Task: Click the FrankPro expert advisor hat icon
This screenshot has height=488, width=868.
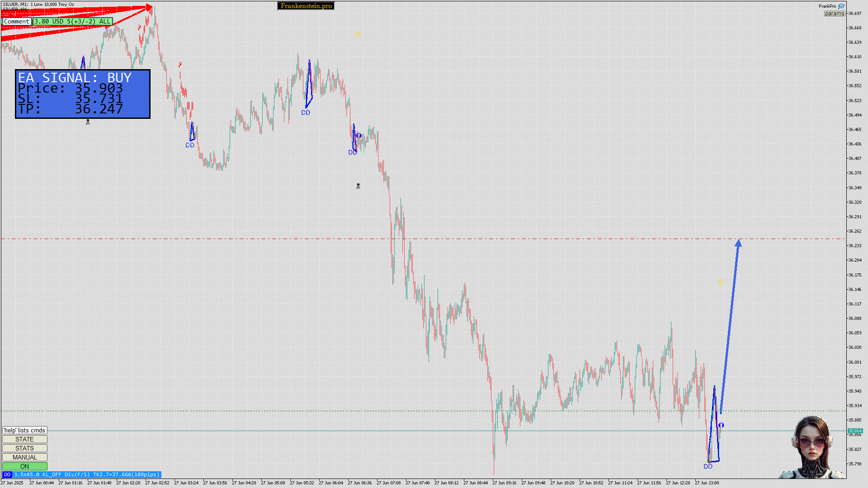Action: coord(841,6)
